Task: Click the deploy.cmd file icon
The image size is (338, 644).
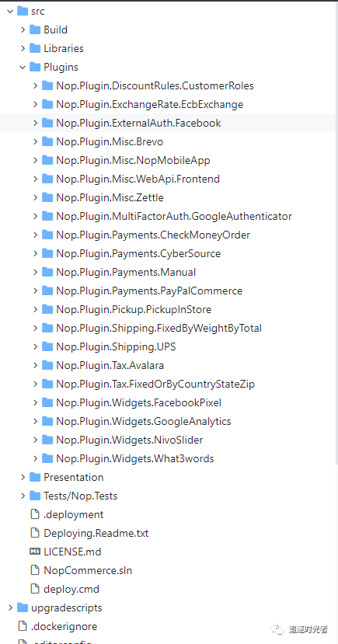Action: tap(35, 589)
